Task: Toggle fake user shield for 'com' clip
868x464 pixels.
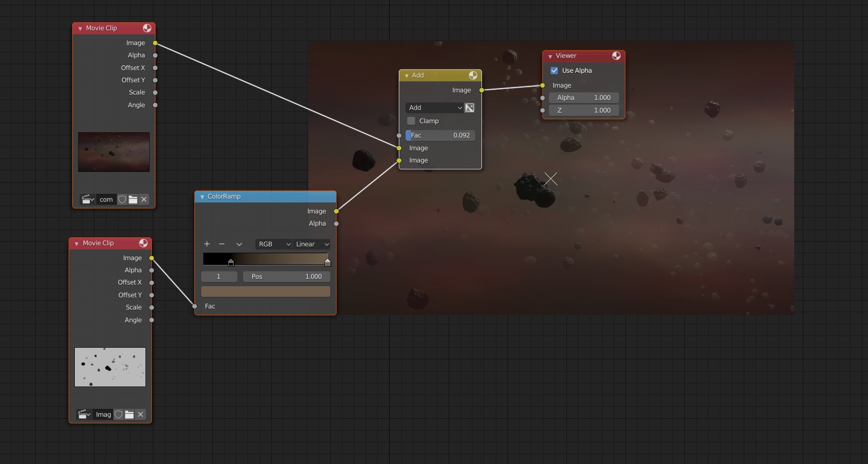Action: pos(122,200)
